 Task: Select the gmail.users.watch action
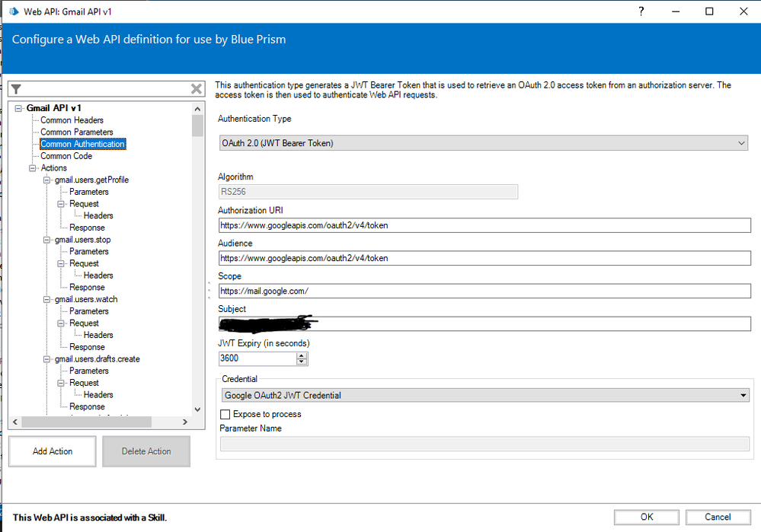(x=86, y=299)
